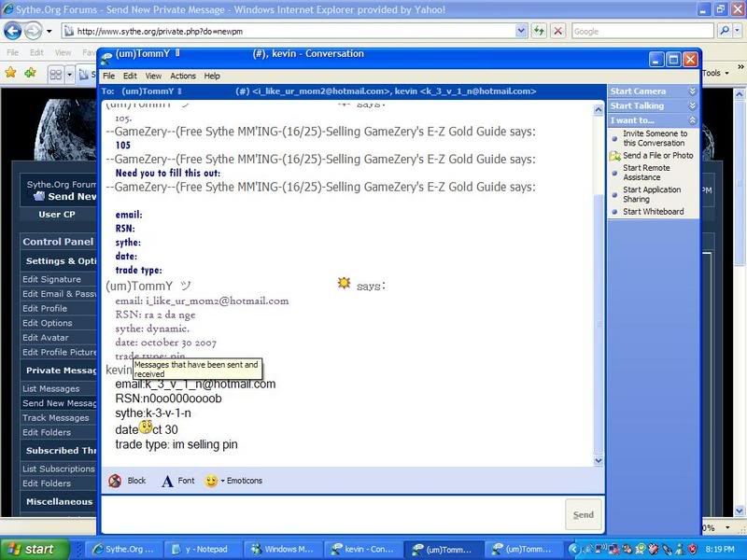747x560 pixels.
Task: Click the Google search box in Internet Explorer
Action: [642, 32]
